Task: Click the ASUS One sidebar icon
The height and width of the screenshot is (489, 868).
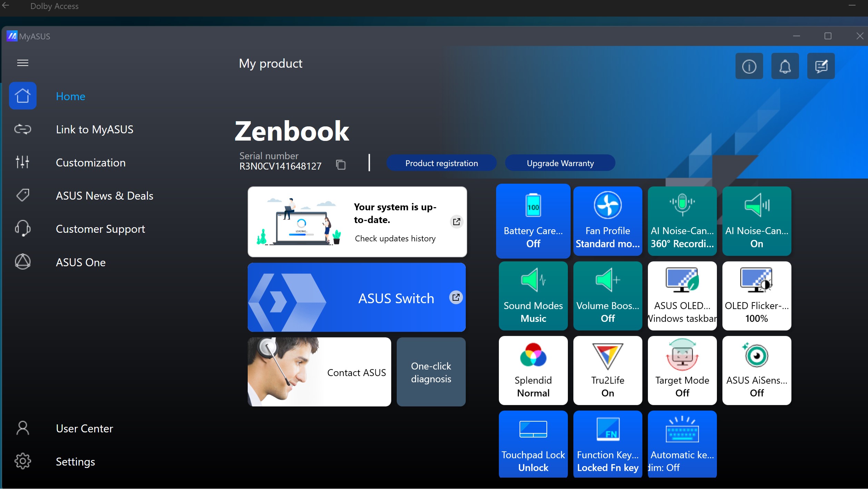Action: click(22, 262)
